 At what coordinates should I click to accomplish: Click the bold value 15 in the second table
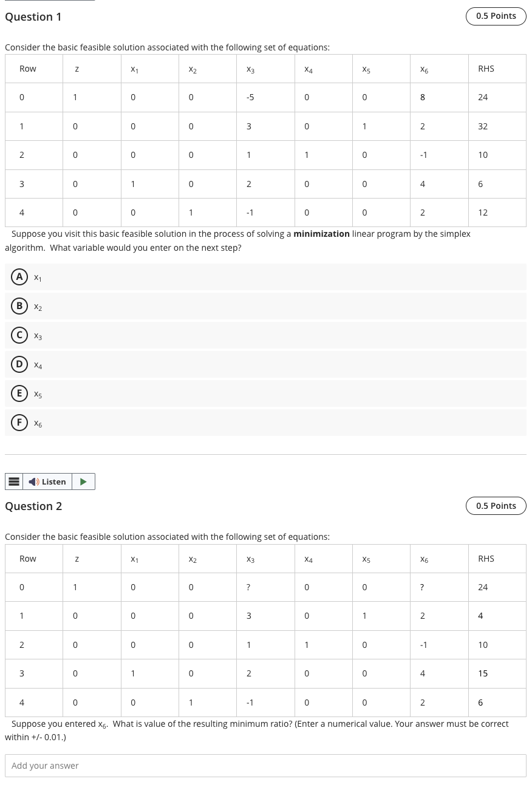[x=483, y=673]
